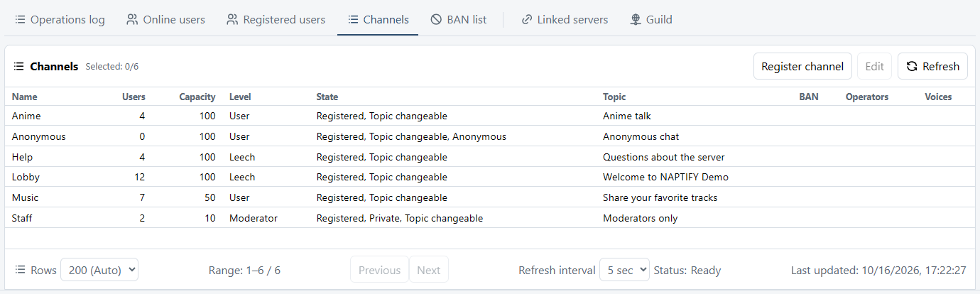This screenshot has height=294, width=980.
Task: Switch to the Guild tab
Action: (x=650, y=20)
